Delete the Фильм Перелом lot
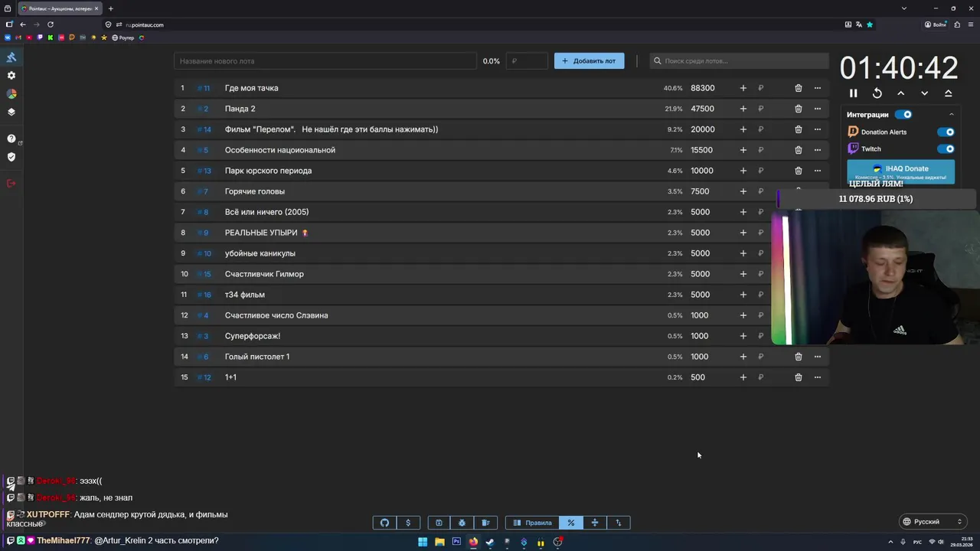This screenshot has width=980, height=551. pos(799,129)
